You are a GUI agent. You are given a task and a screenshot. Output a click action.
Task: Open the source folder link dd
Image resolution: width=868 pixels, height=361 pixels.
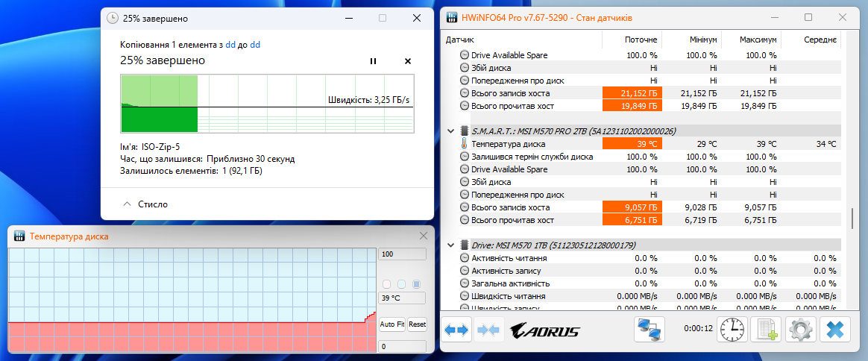pos(231,44)
